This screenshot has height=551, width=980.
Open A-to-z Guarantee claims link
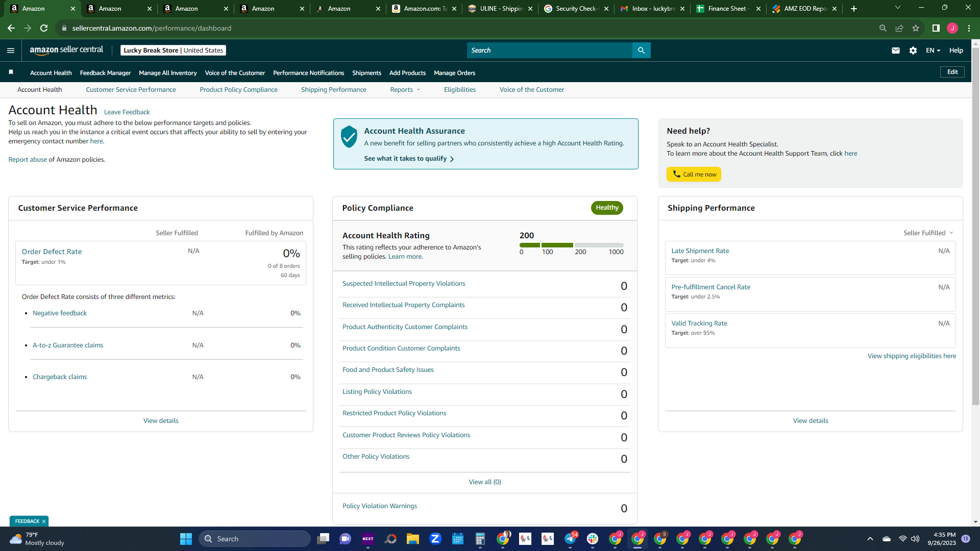pos(68,345)
